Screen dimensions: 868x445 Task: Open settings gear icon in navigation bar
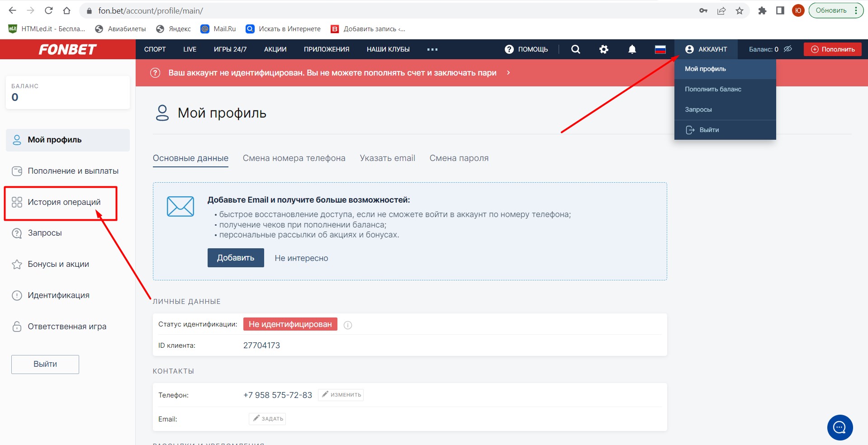(x=604, y=49)
